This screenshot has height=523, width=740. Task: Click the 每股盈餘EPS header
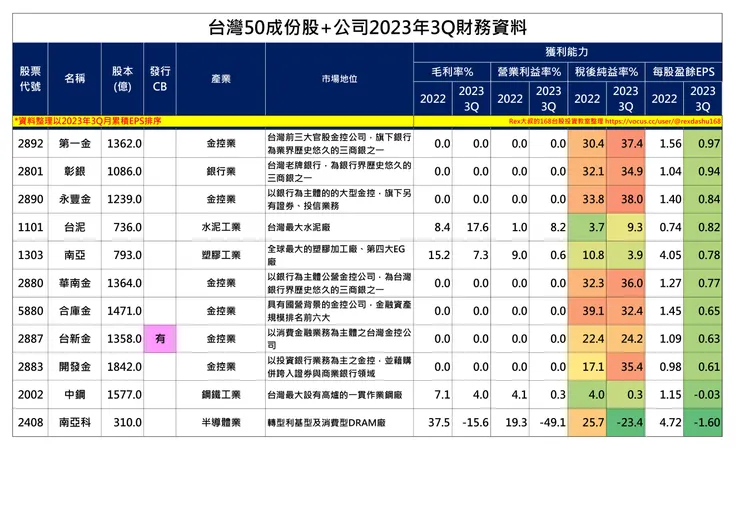684,72
